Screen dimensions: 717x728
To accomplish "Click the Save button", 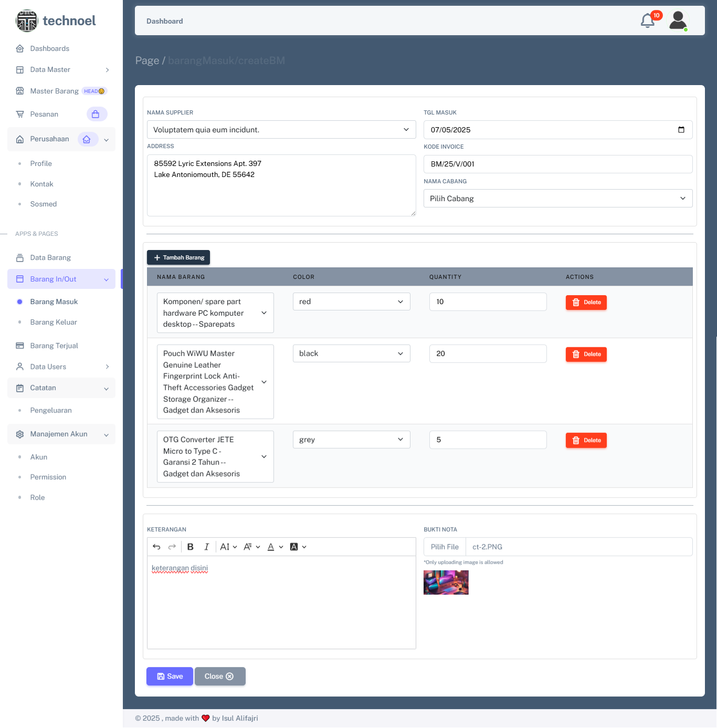I will coord(170,677).
